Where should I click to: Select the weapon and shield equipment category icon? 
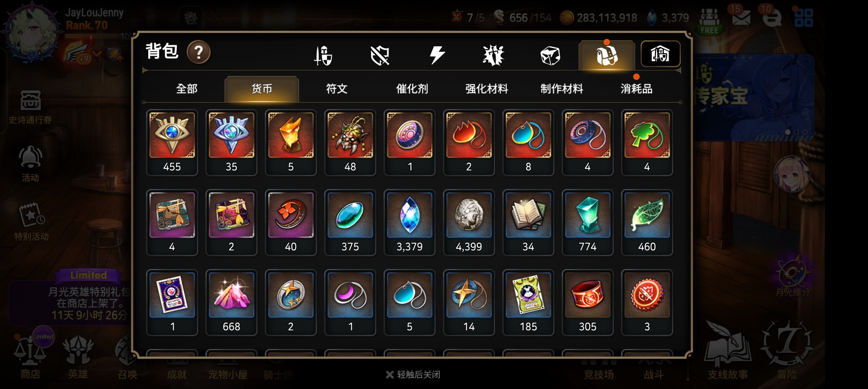(323, 55)
